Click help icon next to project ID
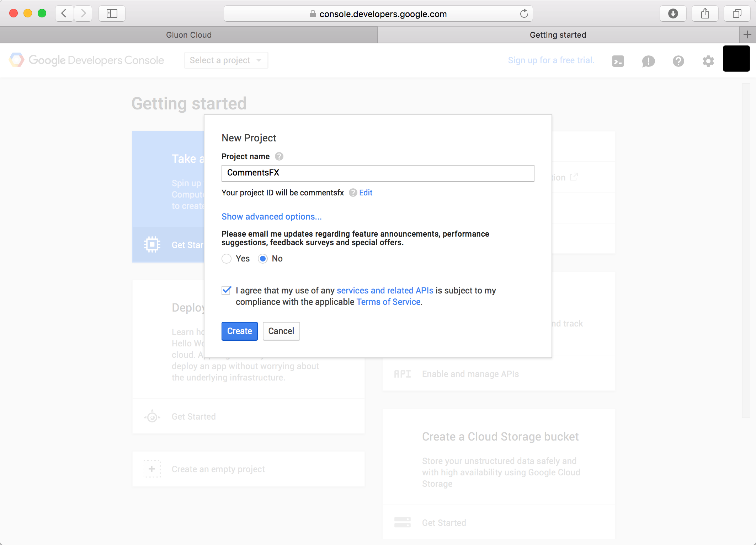The height and width of the screenshot is (545, 756). [353, 193]
